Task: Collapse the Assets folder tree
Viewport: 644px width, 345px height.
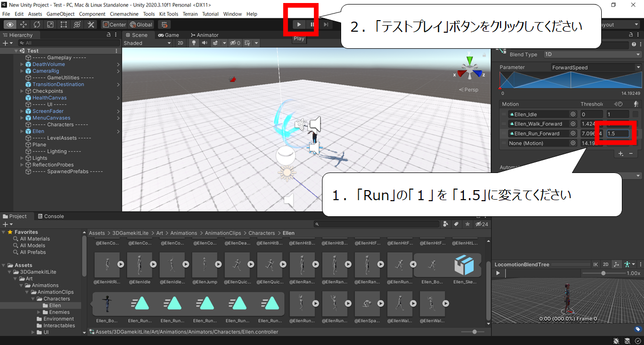Action: click(x=5, y=265)
